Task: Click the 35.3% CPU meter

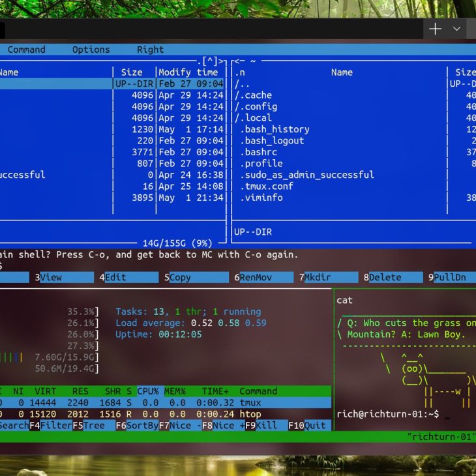Action: [x=83, y=312]
